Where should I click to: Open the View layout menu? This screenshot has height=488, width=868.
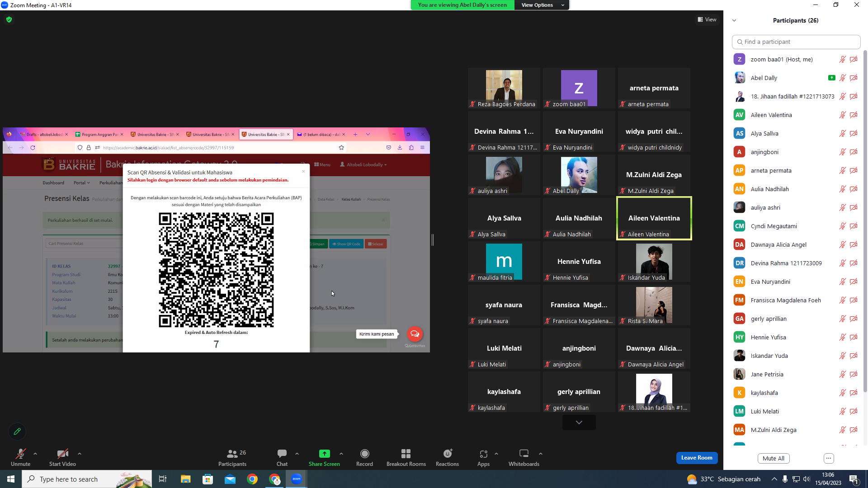coord(707,19)
